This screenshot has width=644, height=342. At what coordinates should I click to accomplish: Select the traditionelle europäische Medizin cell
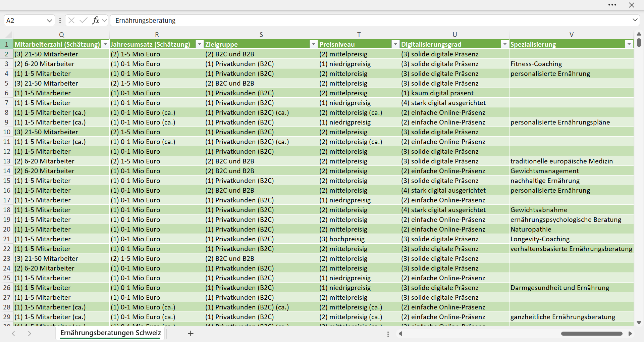tap(571, 161)
